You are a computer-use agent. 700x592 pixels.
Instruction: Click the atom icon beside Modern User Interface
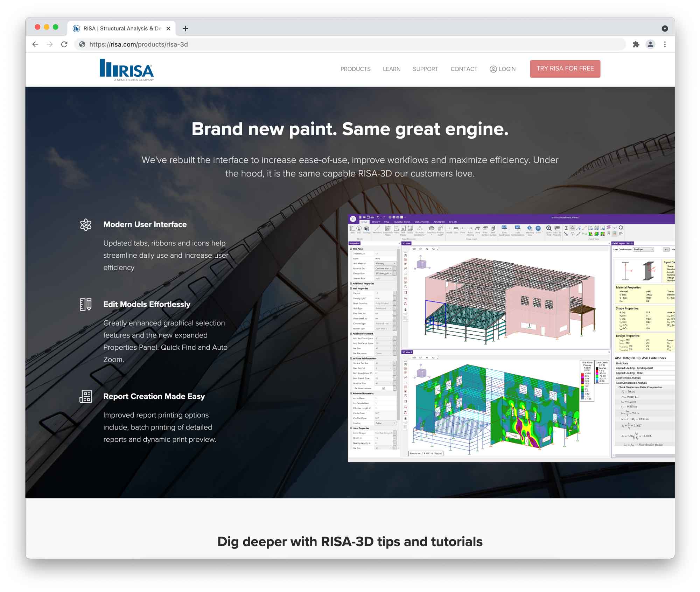[x=86, y=224]
